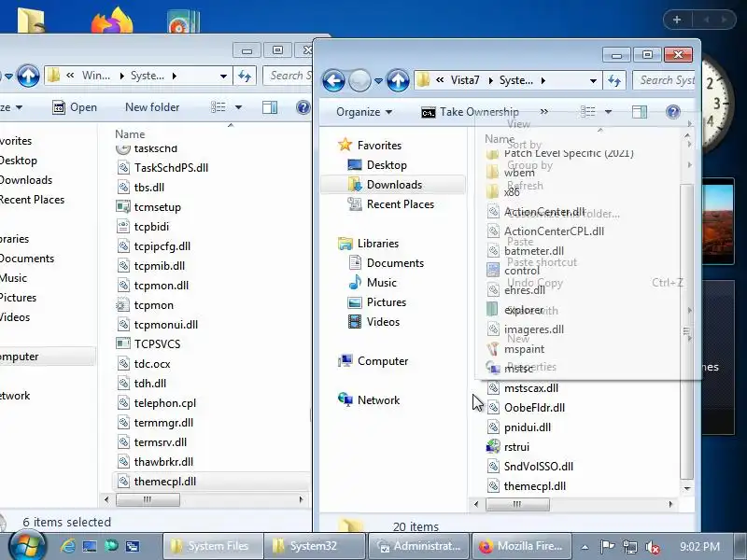Click Open in the System32 toolbar
The width and height of the screenshot is (747, 560).
tap(75, 107)
